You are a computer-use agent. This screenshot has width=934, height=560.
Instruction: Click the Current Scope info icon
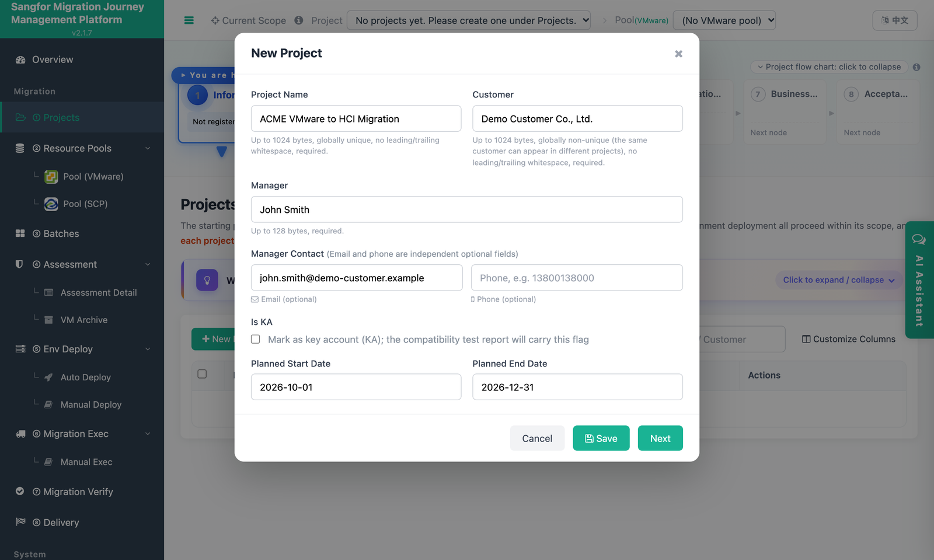pos(299,20)
